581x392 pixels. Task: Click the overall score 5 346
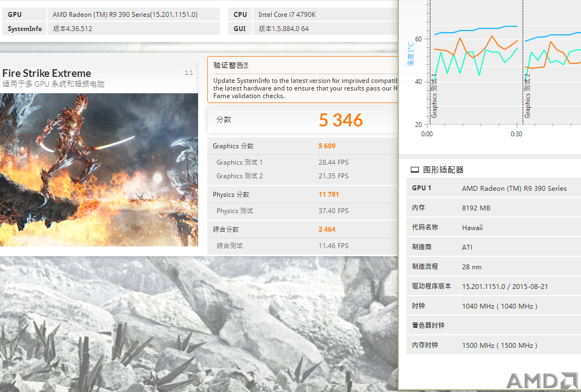coord(340,120)
